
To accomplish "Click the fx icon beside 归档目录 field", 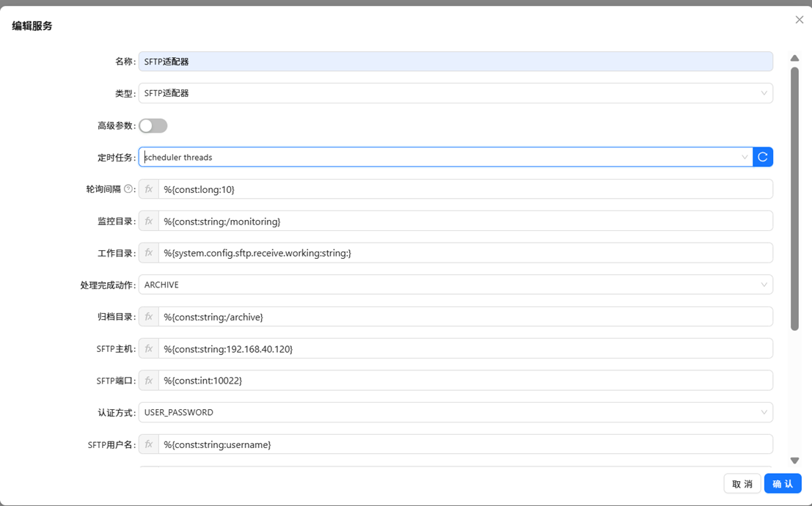I will pos(149,317).
